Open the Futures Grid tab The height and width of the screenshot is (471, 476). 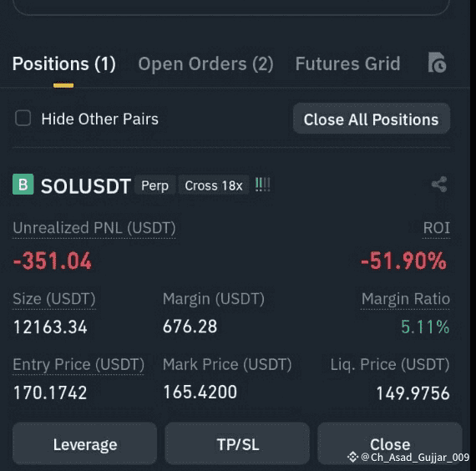(x=348, y=63)
